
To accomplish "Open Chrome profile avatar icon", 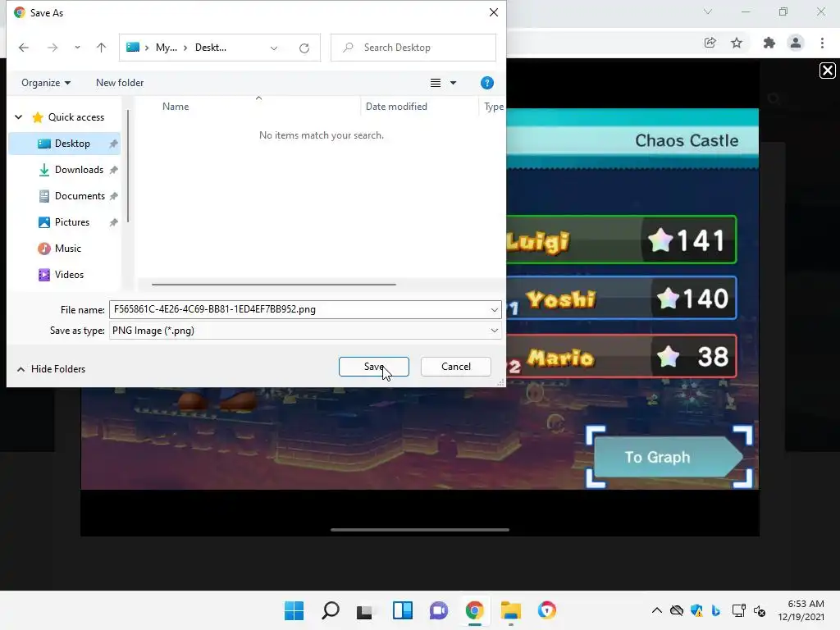I will pyautogui.click(x=796, y=43).
